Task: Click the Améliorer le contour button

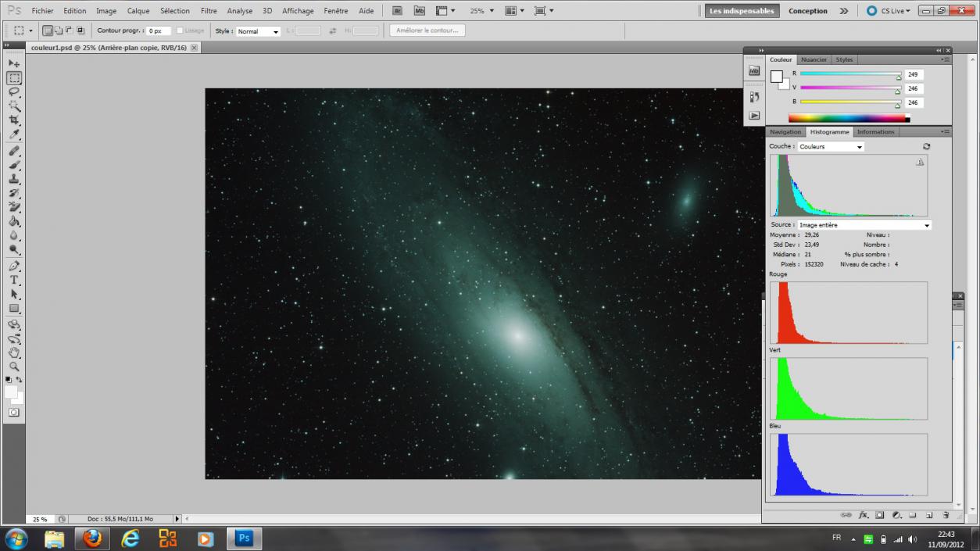Action: coord(427,30)
